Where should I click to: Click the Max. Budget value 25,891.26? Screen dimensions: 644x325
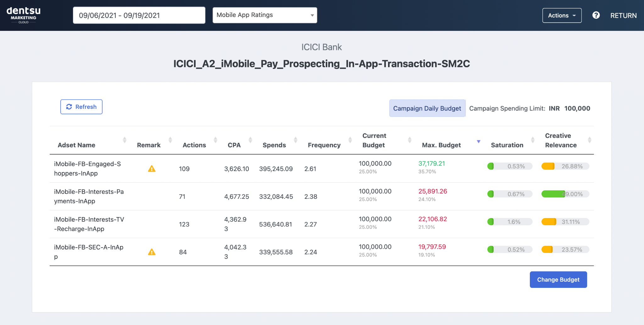click(x=432, y=191)
